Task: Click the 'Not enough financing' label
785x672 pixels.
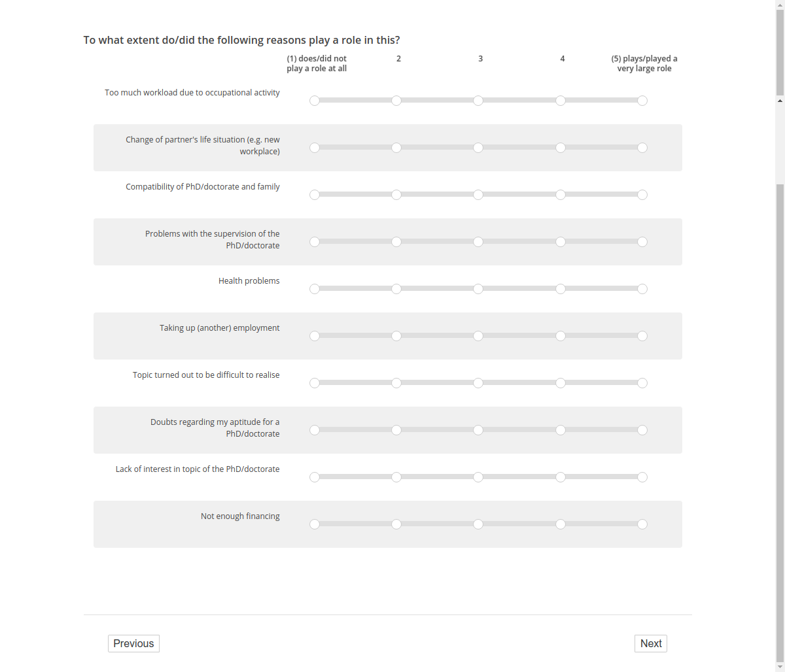Action: pyautogui.click(x=240, y=516)
